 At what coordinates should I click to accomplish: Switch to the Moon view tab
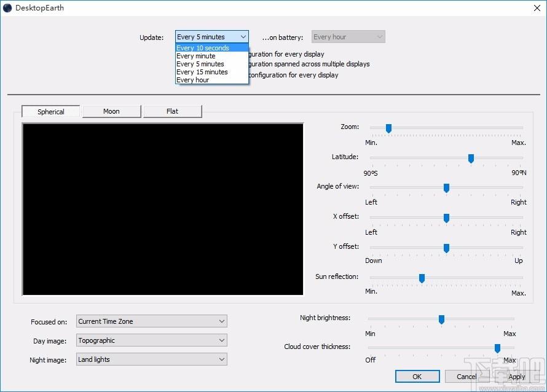112,111
